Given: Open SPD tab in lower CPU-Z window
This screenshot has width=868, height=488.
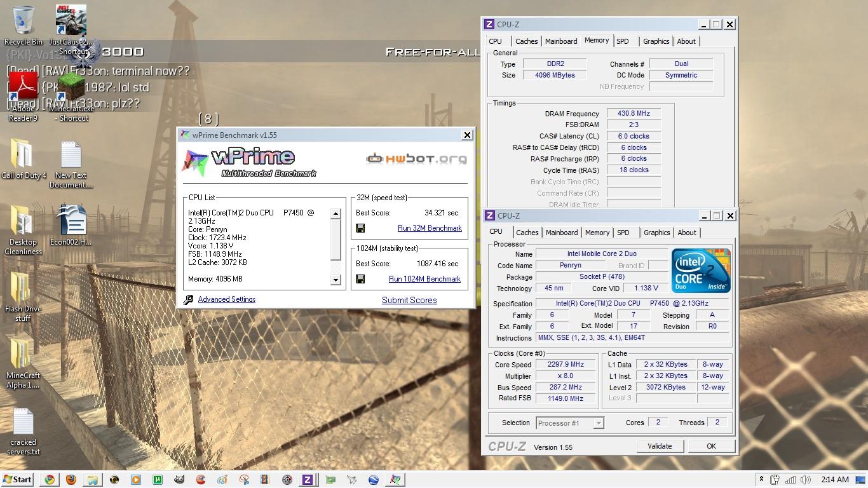Looking at the screenshot, I should click(623, 233).
